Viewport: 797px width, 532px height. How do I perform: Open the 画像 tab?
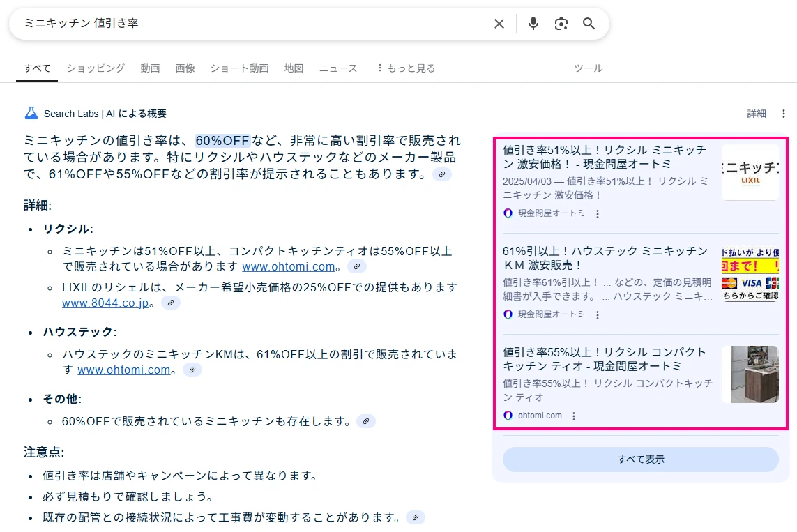(185, 68)
